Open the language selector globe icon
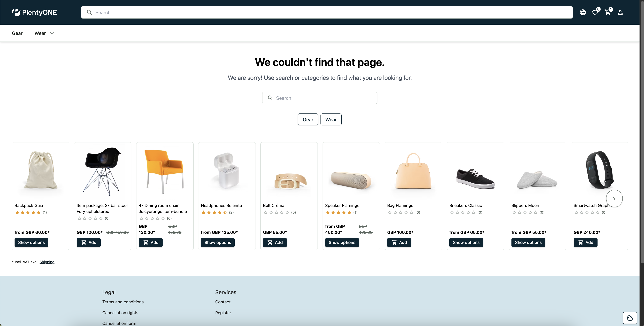Viewport: 644px width, 326px height. click(583, 13)
